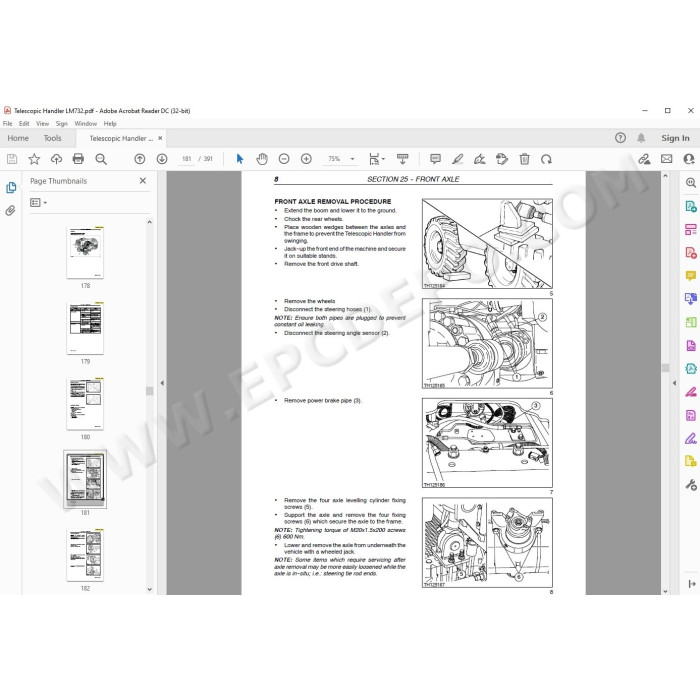Click the stamp tool icon
The image size is (700, 700).
click(x=502, y=159)
